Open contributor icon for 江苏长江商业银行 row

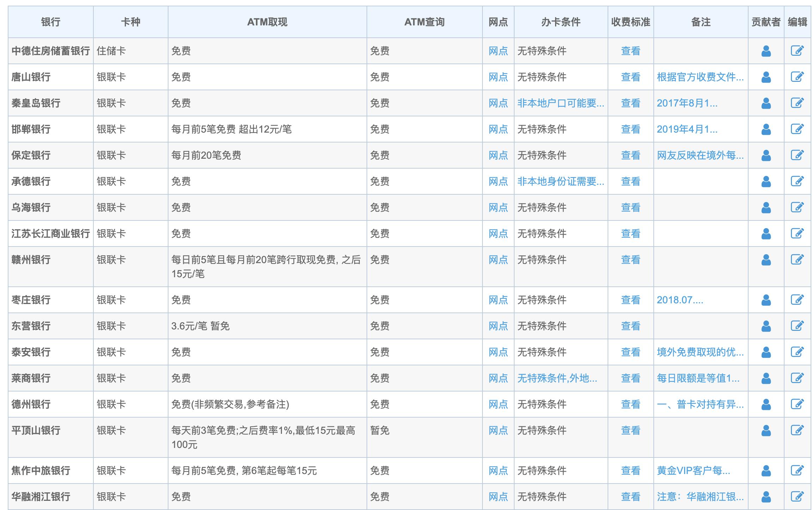(766, 234)
